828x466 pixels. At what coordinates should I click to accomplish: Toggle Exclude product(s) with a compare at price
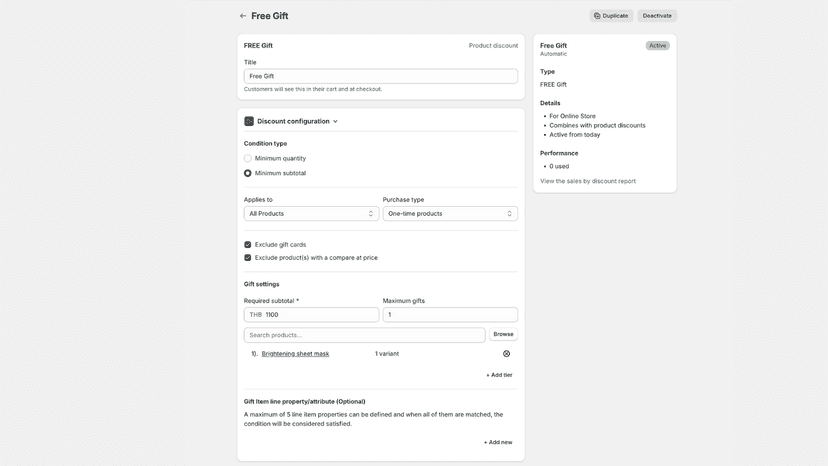(248, 258)
